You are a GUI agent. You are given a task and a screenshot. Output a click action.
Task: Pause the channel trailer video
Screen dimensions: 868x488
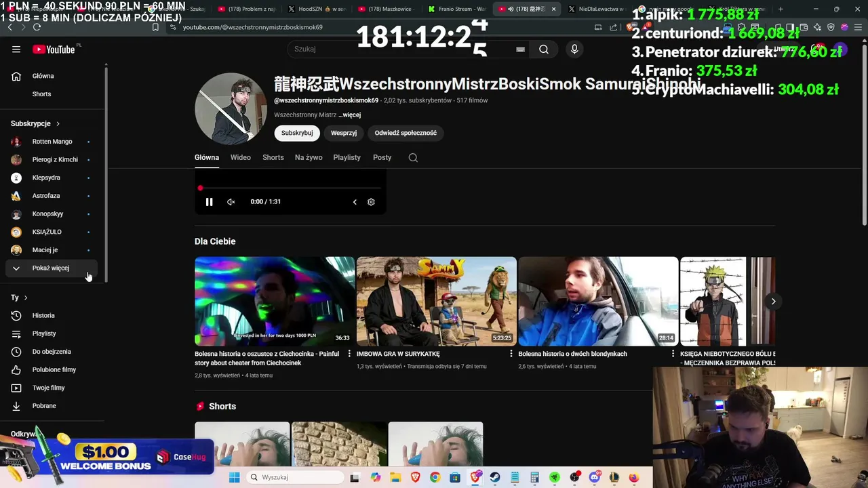click(x=209, y=202)
